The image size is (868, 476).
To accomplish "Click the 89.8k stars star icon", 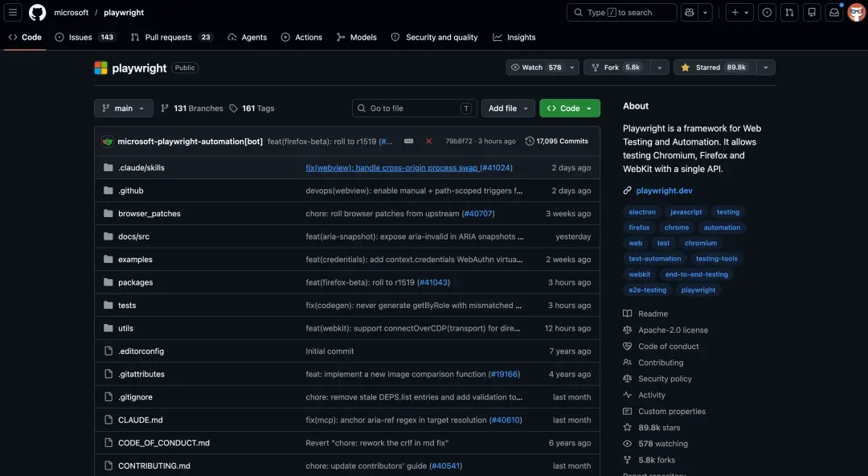I will [x=627, y=427].
